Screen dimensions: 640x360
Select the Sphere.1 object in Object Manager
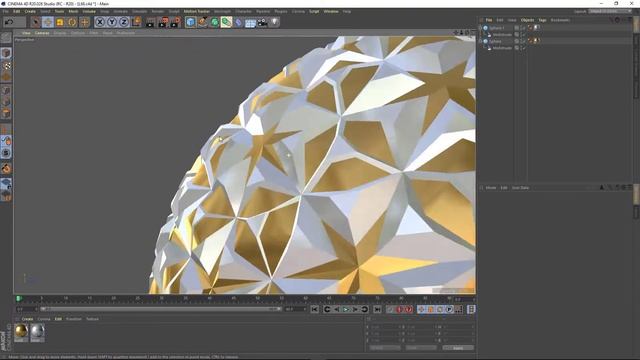[x=497, y=28]
